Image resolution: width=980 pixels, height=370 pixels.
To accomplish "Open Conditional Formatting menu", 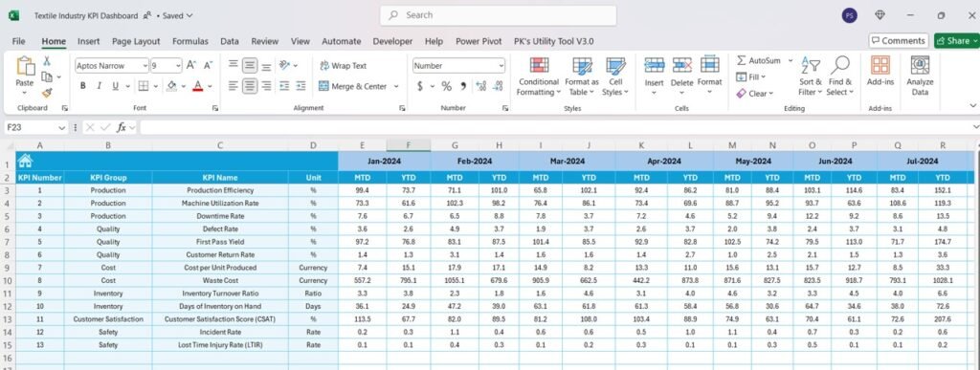I will [x=538, y=76].
